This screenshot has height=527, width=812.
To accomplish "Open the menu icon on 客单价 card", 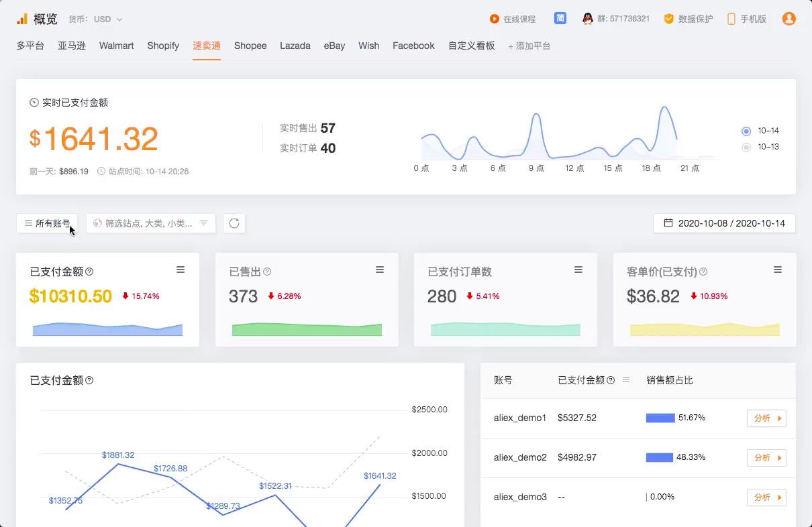I will point(778,270).
